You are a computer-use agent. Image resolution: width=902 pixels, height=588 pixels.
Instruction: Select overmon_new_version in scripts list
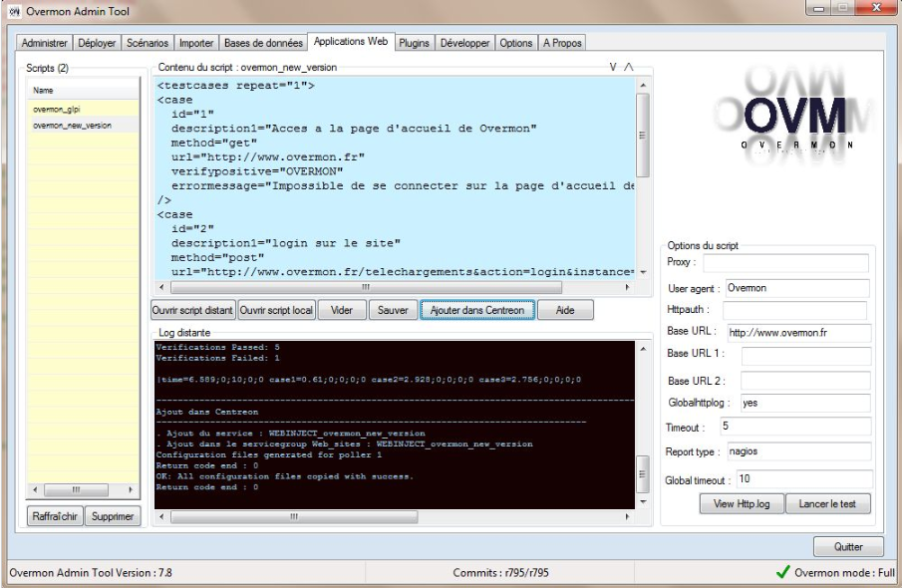72,126
